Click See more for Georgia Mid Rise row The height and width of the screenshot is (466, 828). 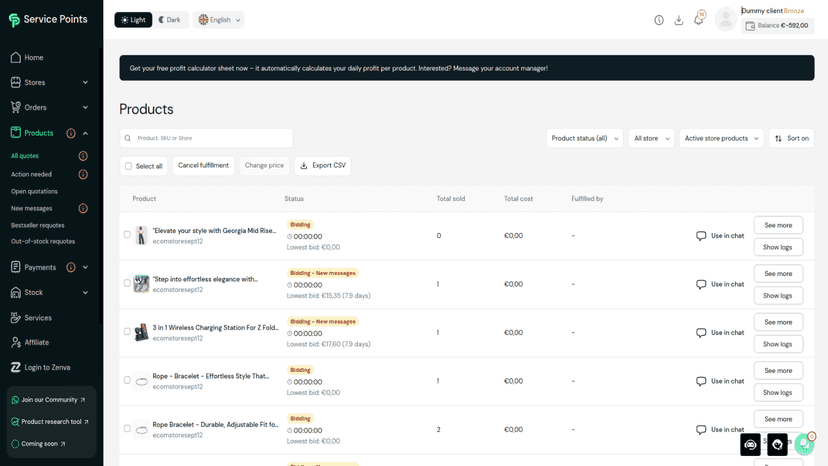[778, 225]
